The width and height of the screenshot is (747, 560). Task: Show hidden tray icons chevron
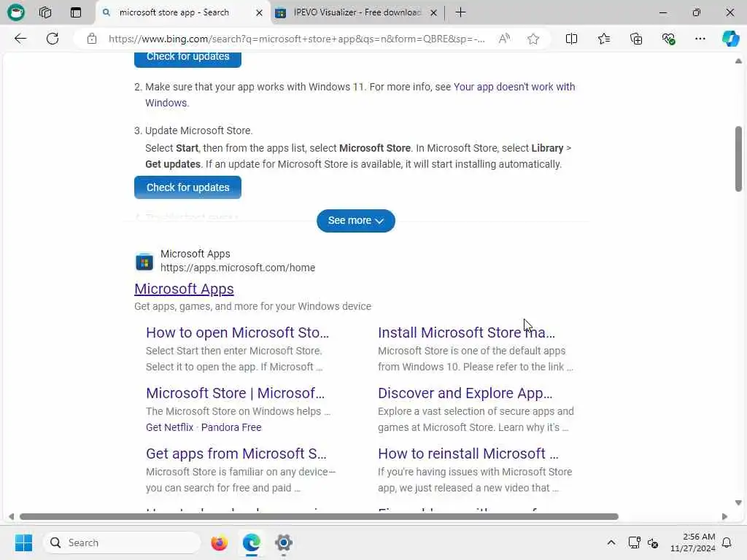(611, 542)
